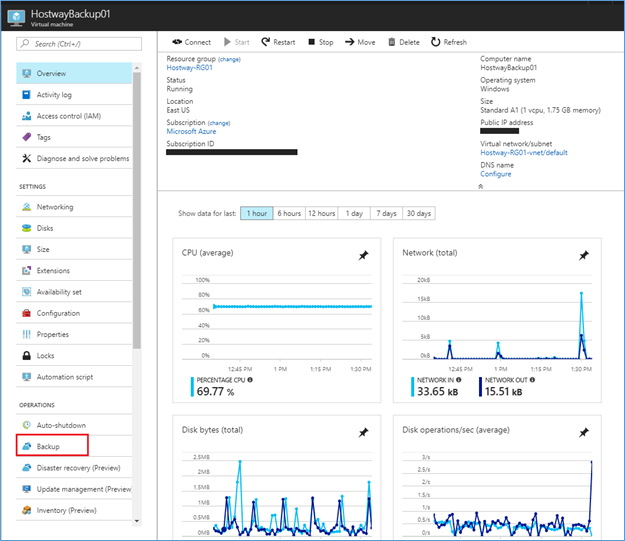
Task: Pin the CPU (average) chart
Action: click(363, 255)
